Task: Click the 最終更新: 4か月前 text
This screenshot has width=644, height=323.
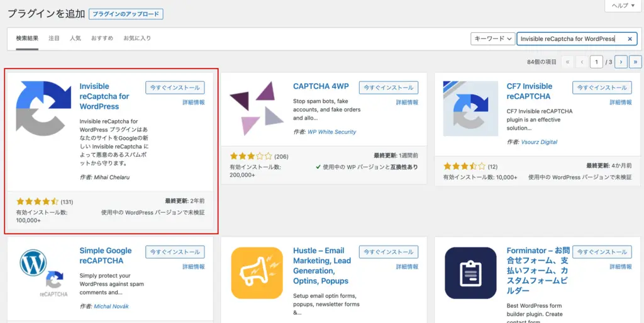Action: pyautogui.click(x=609, y=166)
